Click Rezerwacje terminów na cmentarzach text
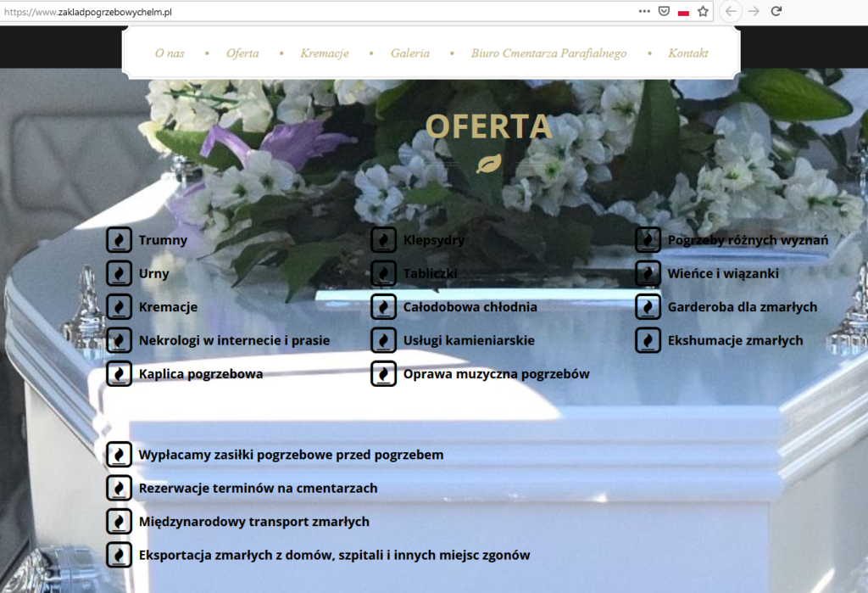 (x=258, y=489)
